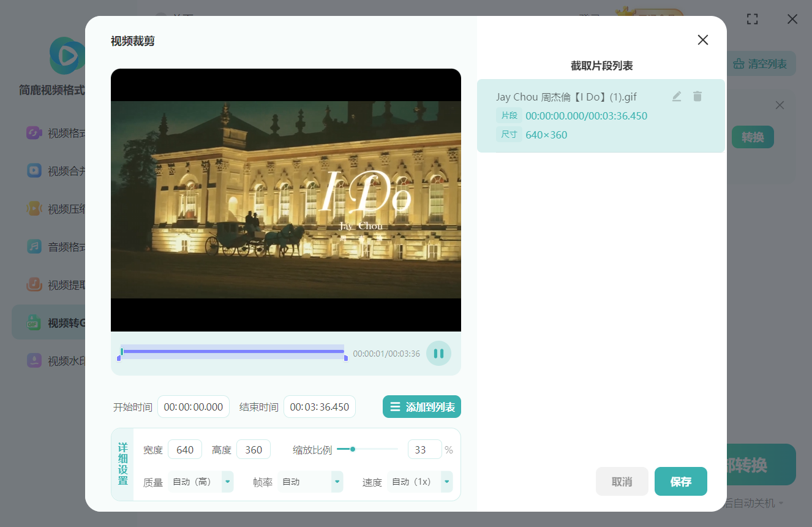Click the trim start handle on the timeline
The height and width of the screenshot is (527, 812).
click(x=119, y=358)
